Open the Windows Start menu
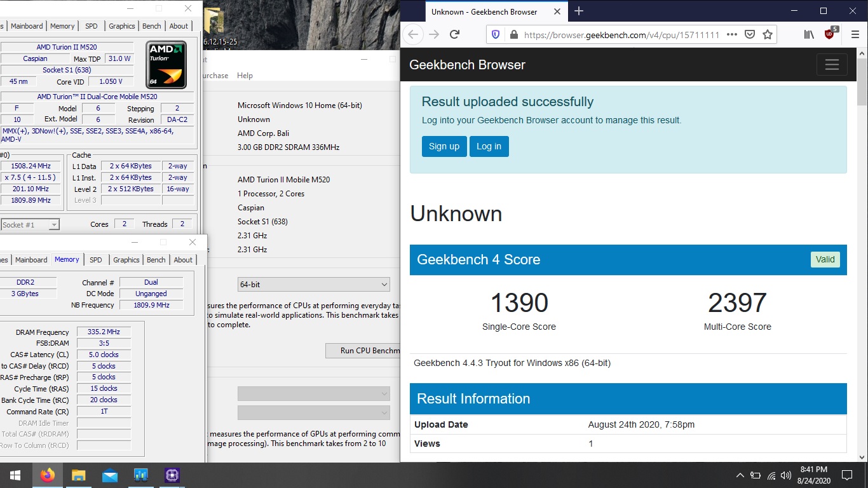Image resolution: width=868 pixels, height=488 pixels. 15,475
